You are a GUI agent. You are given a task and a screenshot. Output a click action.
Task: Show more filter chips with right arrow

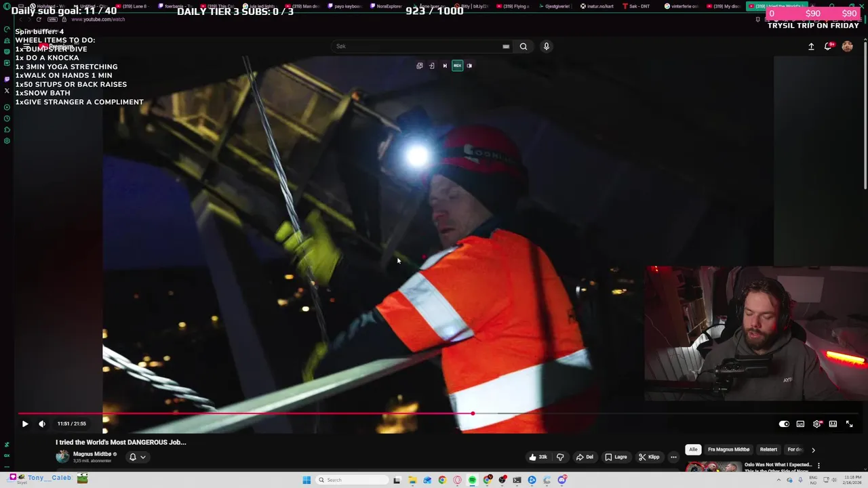[813, 449]
